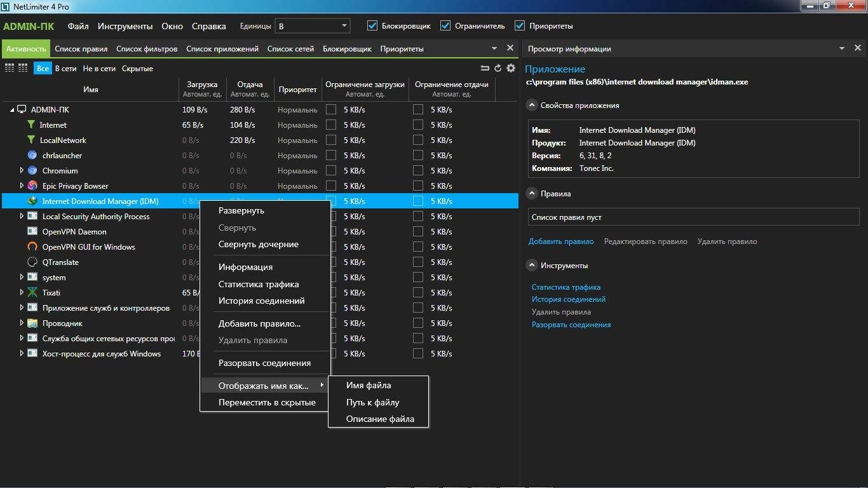Show only В сети filter
The height and width of the screenshot is (488, 868).
(x=65, y=69)
